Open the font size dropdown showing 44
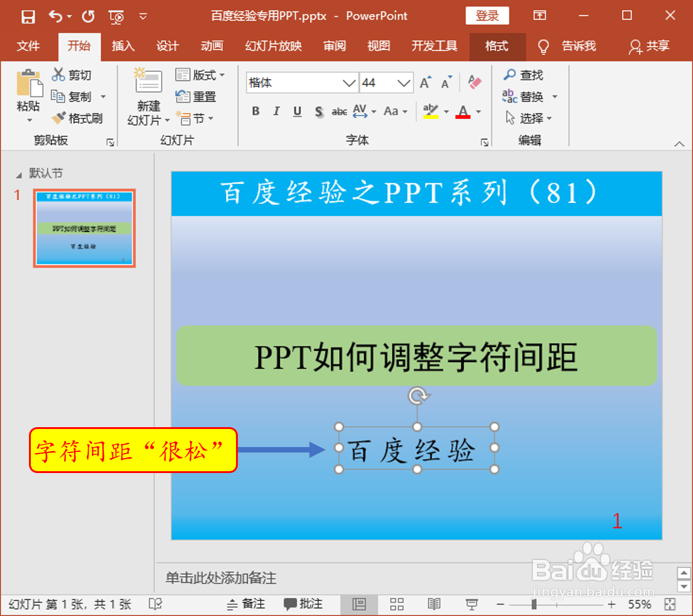 [403, 83]
